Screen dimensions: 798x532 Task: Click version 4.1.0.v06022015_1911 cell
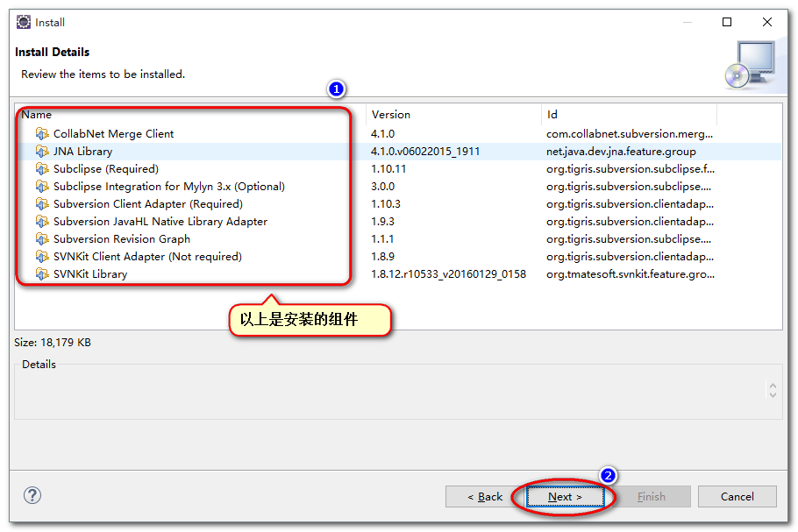pos(425,152)
